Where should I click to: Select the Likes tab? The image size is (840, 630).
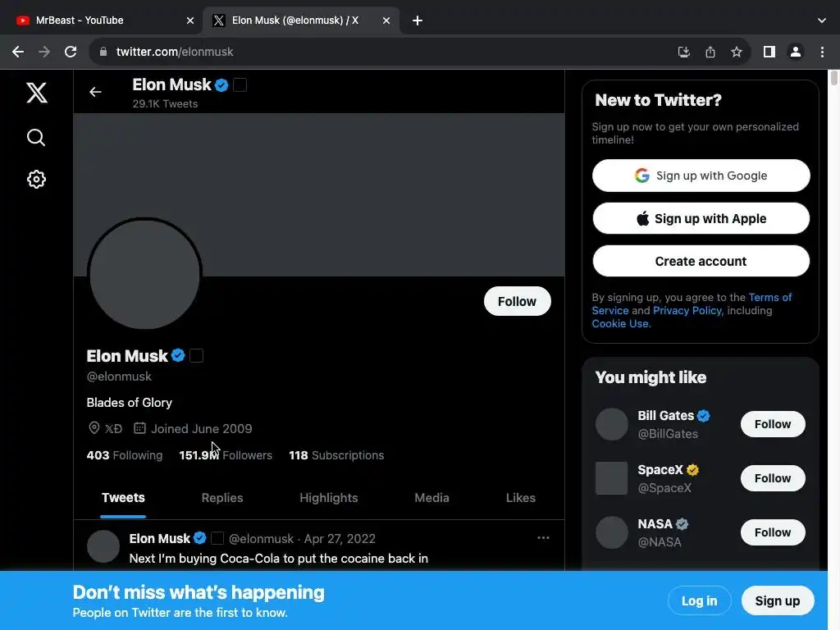coord(521,498)
